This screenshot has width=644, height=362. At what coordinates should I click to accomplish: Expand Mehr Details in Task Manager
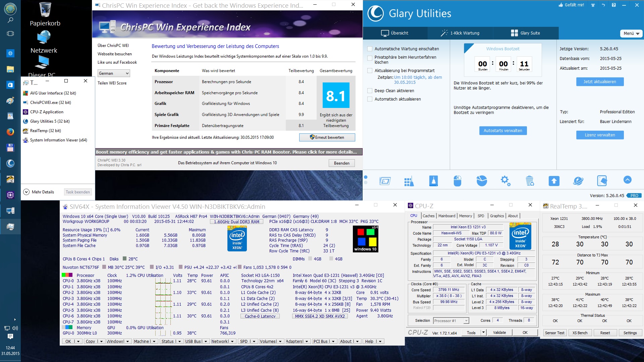pos(39,192)
